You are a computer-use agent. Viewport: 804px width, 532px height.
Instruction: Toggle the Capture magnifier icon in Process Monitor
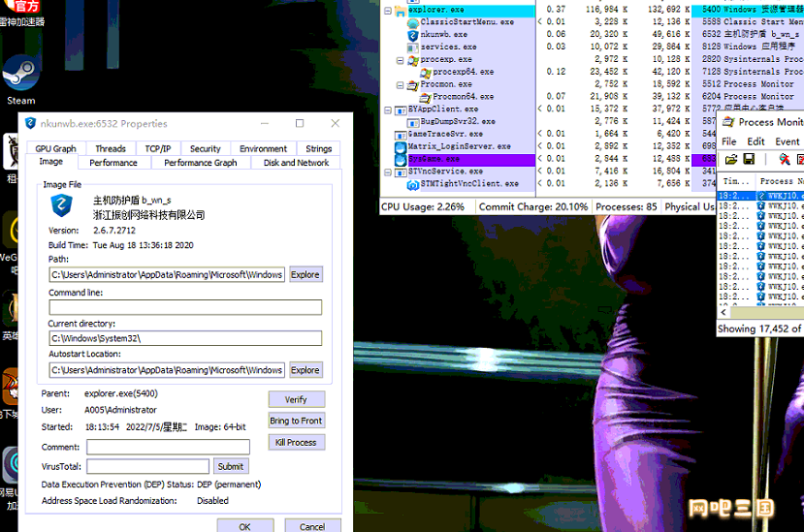pos(784,159)
